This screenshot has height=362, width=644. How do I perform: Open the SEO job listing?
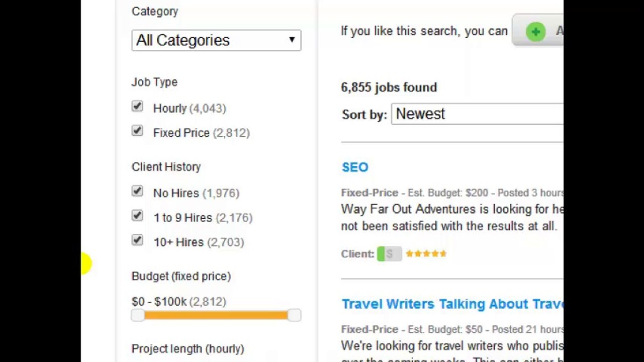(355, 167)
